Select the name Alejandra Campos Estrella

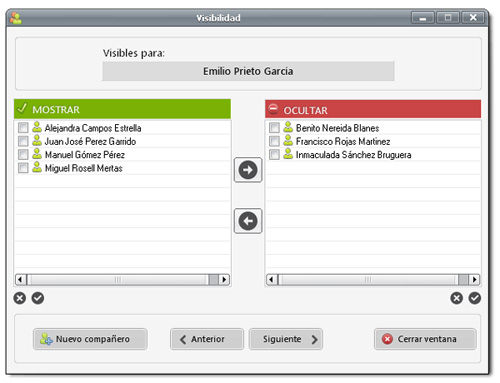coord(93,128)
